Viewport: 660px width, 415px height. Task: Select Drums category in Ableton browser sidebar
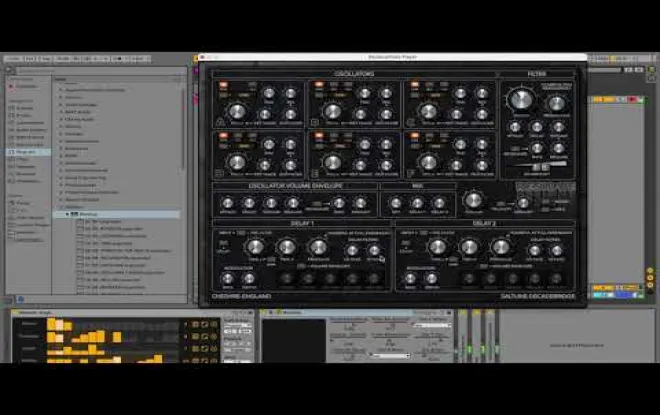point(24,115)
